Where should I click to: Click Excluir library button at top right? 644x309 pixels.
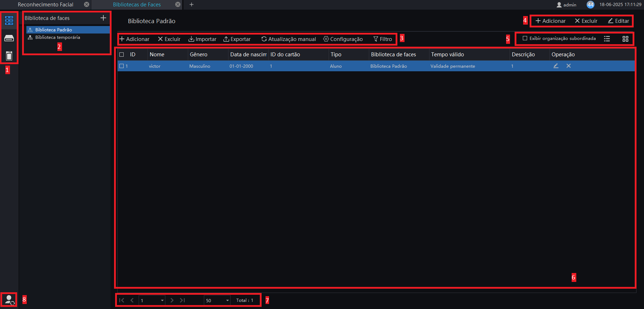(x=586, y=21)
